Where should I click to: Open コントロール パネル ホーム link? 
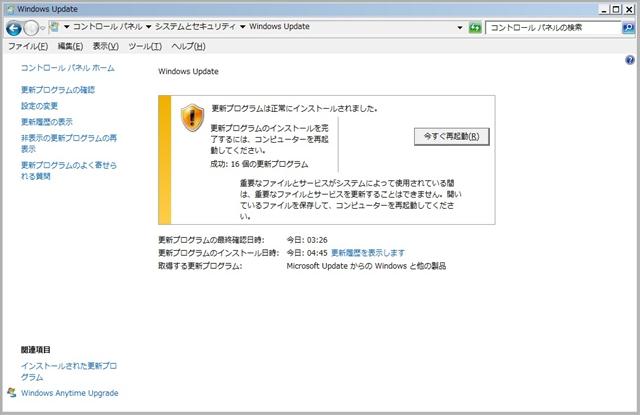[x=68, y=68]
